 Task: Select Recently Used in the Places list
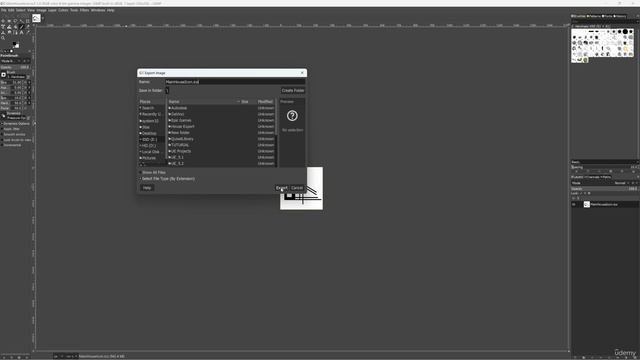tap(152, 114)
